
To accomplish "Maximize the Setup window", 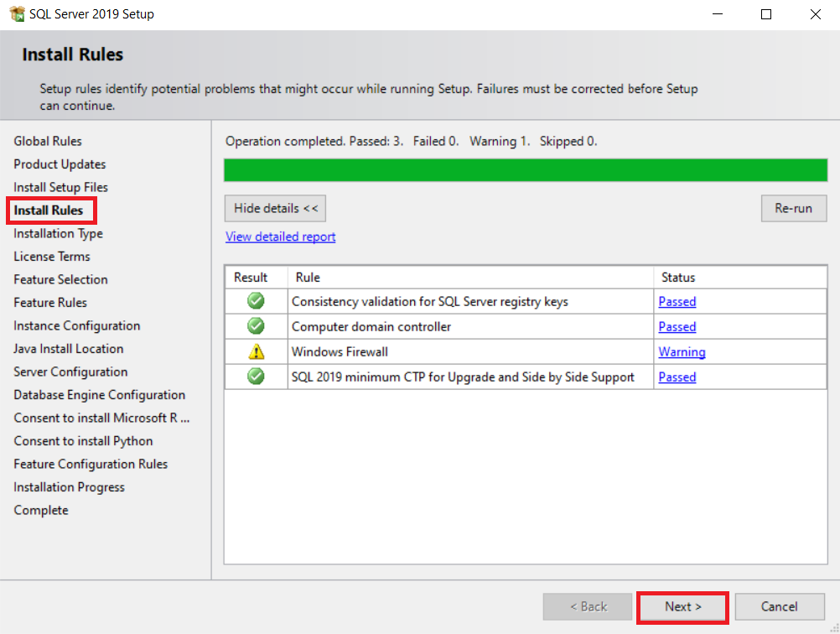I will 766,14.
